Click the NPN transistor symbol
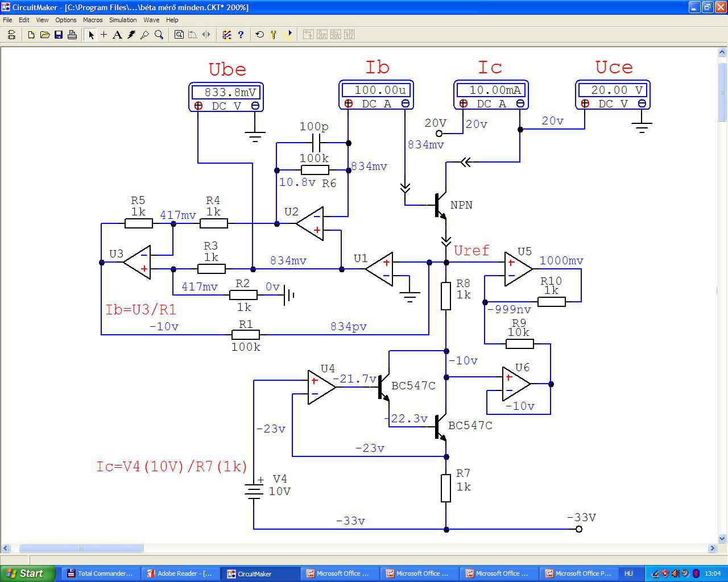The height and width of the screenshot is (582, 728). coord(440,206)
